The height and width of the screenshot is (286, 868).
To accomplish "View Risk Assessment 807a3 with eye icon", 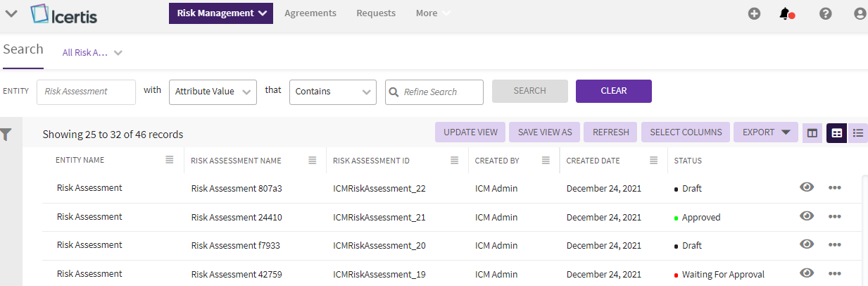I will [x=807, y=187].
